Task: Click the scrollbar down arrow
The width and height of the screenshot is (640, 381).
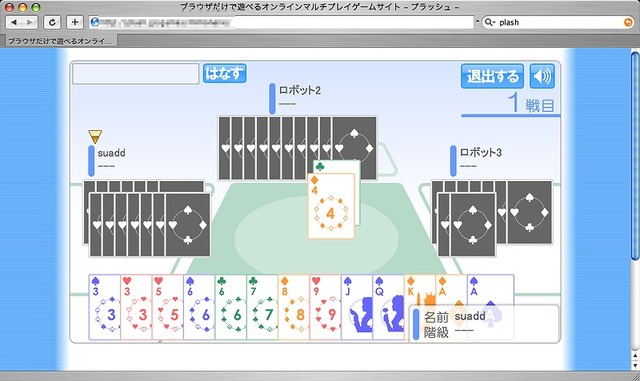Action: (x=635, y=366)
